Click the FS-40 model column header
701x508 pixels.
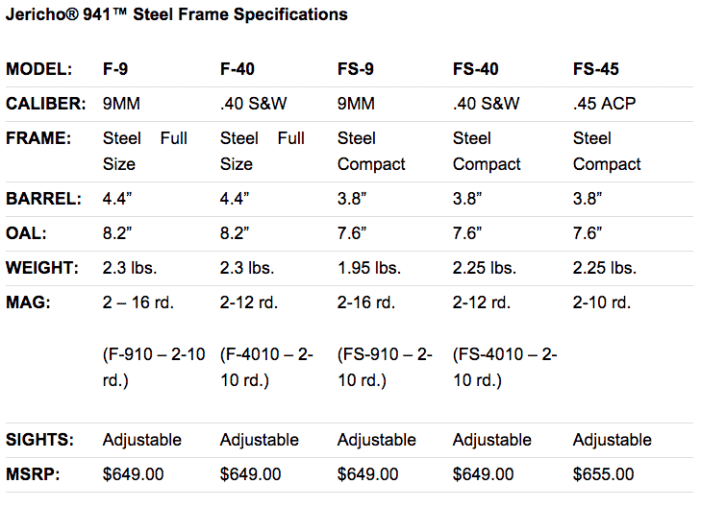476,70
